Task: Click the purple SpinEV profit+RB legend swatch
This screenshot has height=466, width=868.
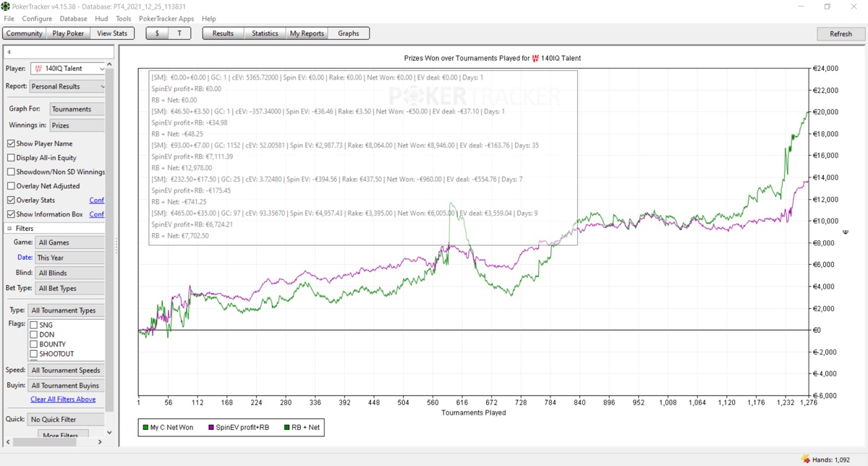Action: (x=211, y=428)
